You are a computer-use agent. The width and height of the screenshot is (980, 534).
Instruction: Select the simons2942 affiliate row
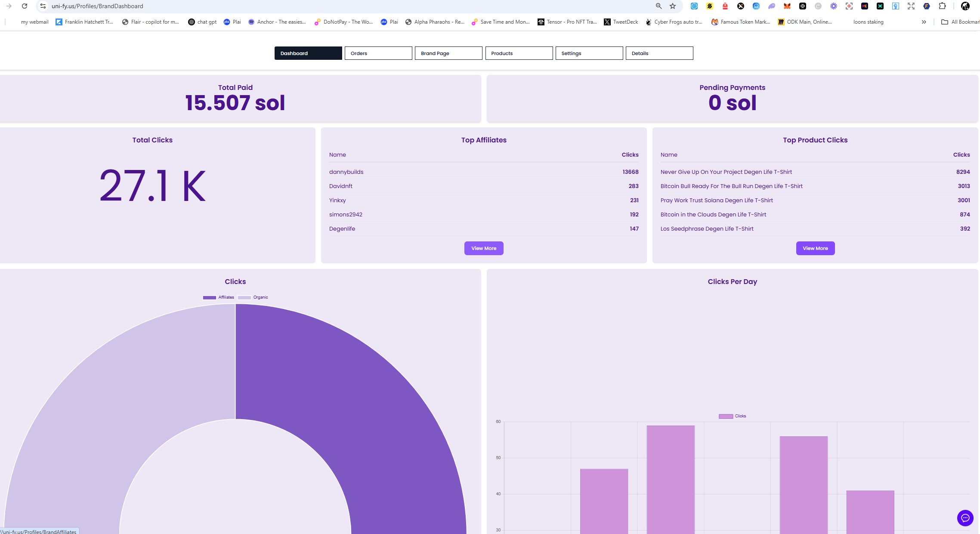click(484, 214)
